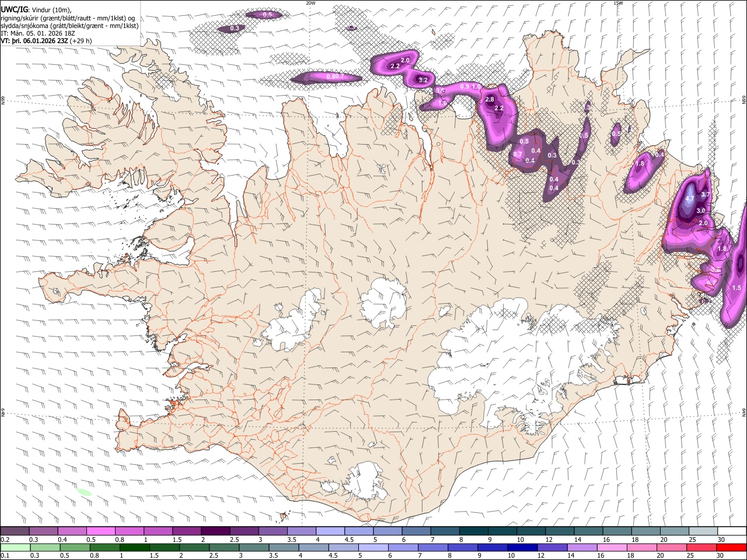This screenshot has height=560, width=747.
Task: Click the 3.0 snowfall value on the east coast
Action: click(701, 211)
